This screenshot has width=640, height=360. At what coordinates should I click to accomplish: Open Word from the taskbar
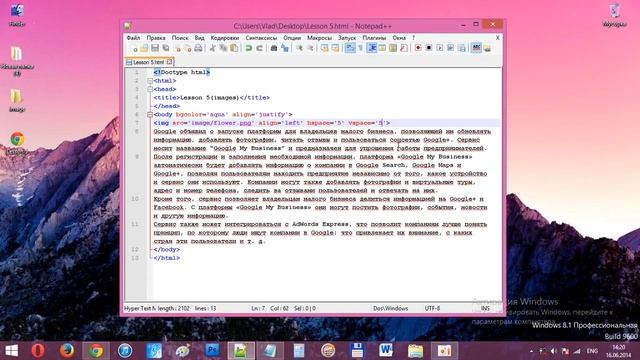tap(386, 351)
